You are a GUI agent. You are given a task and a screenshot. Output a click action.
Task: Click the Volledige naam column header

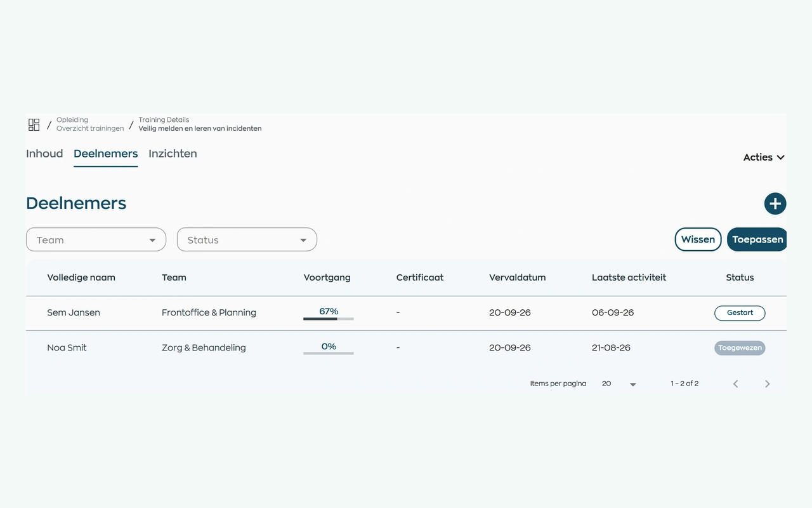coord(81,277)
